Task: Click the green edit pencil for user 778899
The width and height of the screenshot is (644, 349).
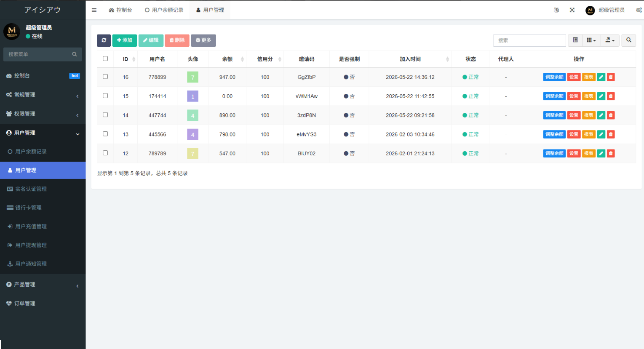Action: pyautogui.click(x=601, y=77)
